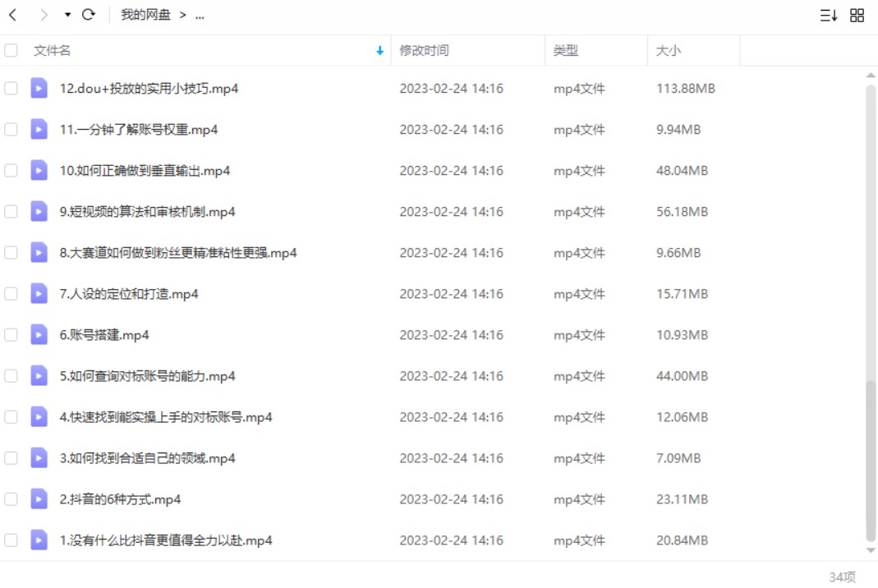Click video icon of 4.快速找到能实操上手的对标账号.mp4
This screenshot has height=588, width=878.
[39, 416]
